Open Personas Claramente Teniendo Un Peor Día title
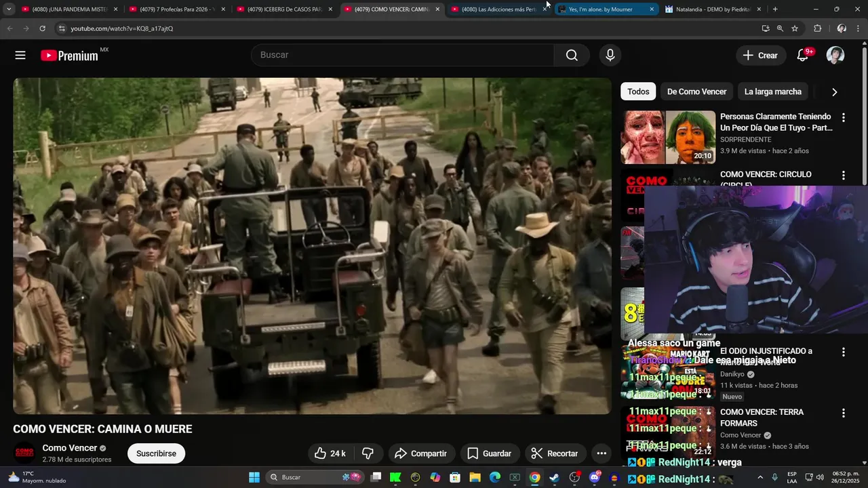Viewport: 868px width, 488px height. point(776,122)
